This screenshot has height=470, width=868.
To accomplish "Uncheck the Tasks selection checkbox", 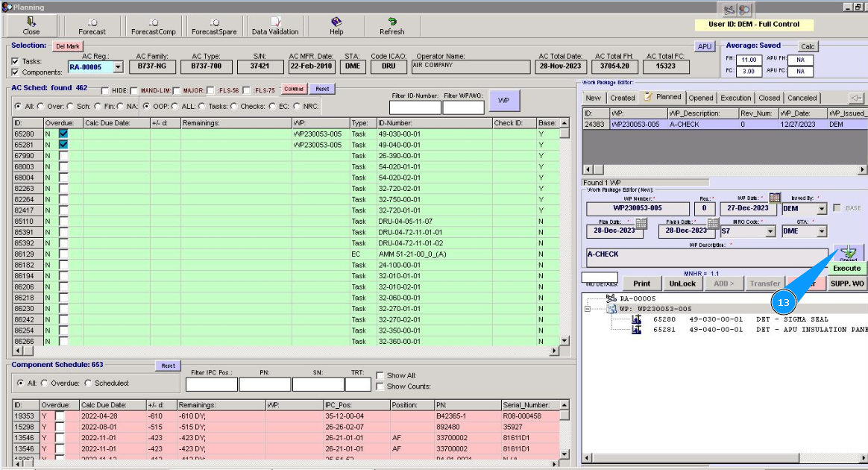I will point(16,61).
